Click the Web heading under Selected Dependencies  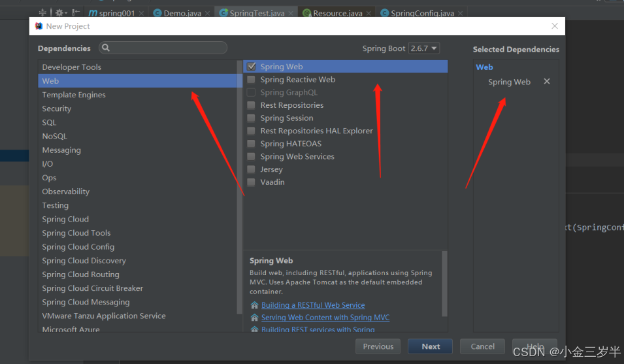click(x=484, y=67)
